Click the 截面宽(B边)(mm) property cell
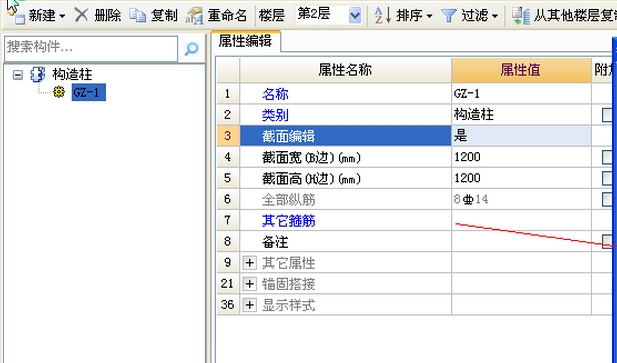 [345, 157]
